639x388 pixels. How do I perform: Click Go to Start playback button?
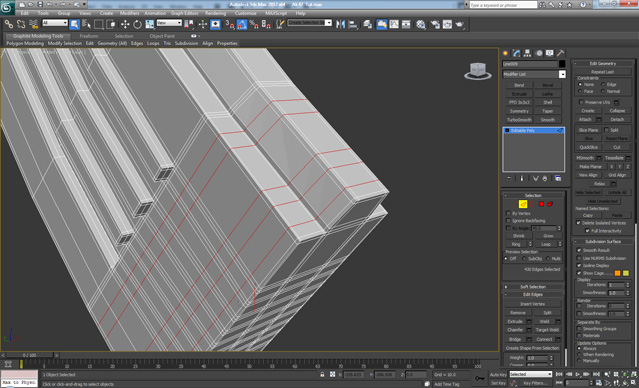click(559, 374)
